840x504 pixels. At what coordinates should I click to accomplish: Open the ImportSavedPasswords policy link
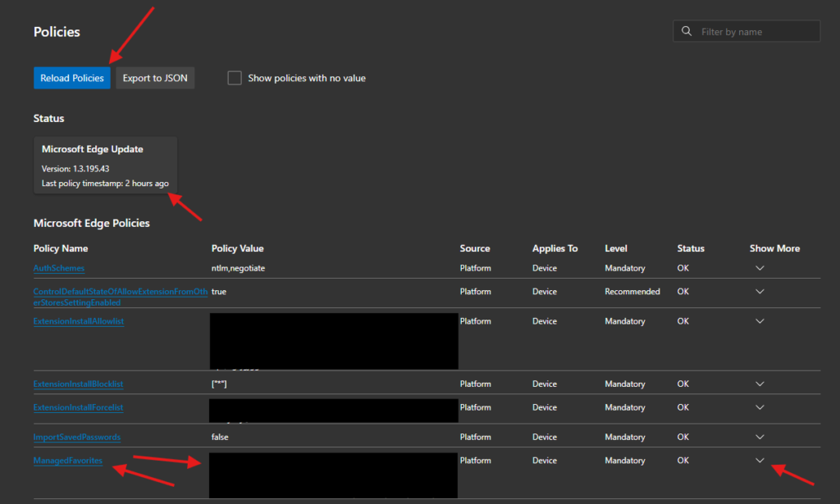tap(76, 436)
